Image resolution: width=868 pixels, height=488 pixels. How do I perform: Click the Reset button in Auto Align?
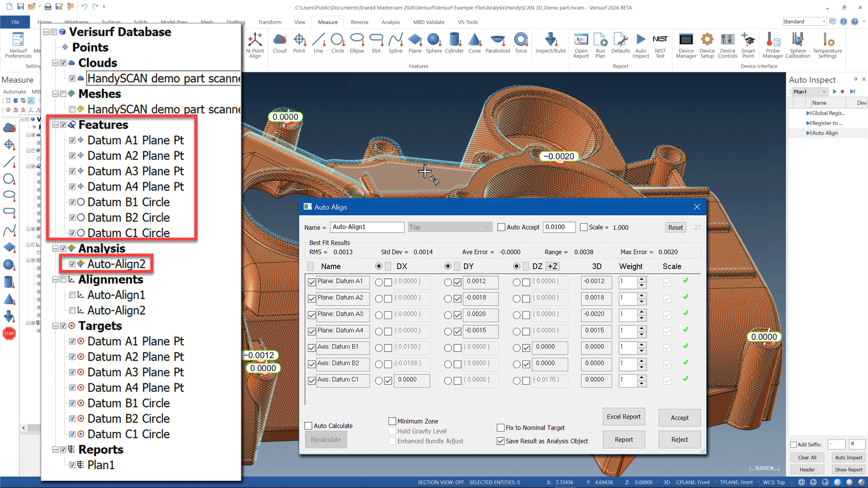click(675, 227)
